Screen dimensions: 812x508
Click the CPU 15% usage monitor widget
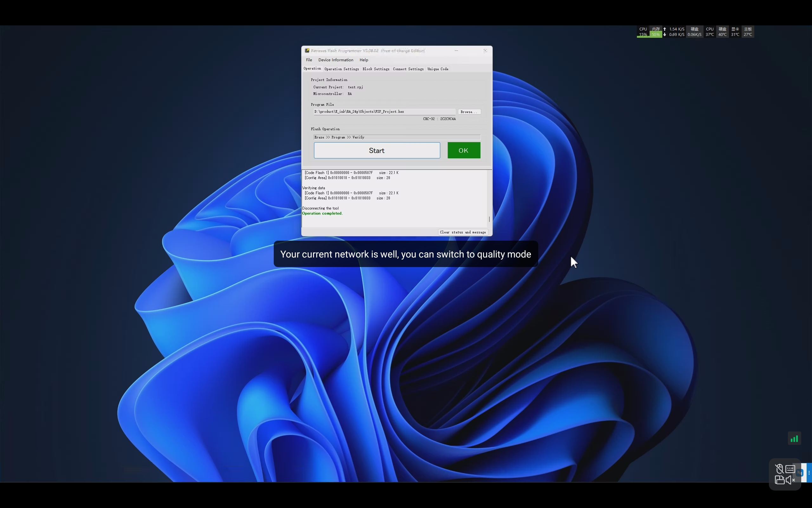643,32
